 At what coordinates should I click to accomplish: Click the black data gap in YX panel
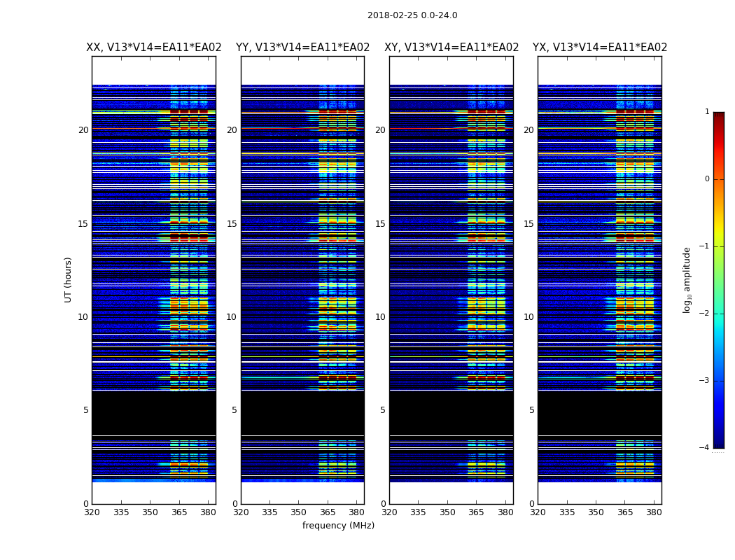(599, 413)
